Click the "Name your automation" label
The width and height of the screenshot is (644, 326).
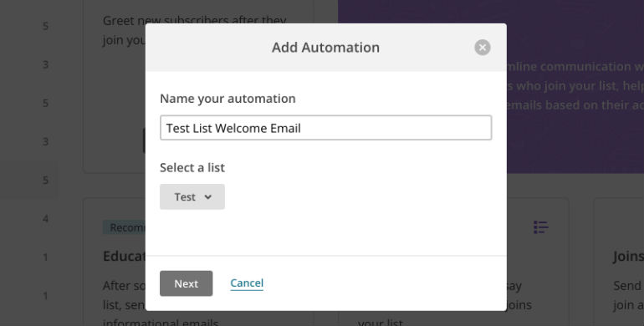coord(227,99)
